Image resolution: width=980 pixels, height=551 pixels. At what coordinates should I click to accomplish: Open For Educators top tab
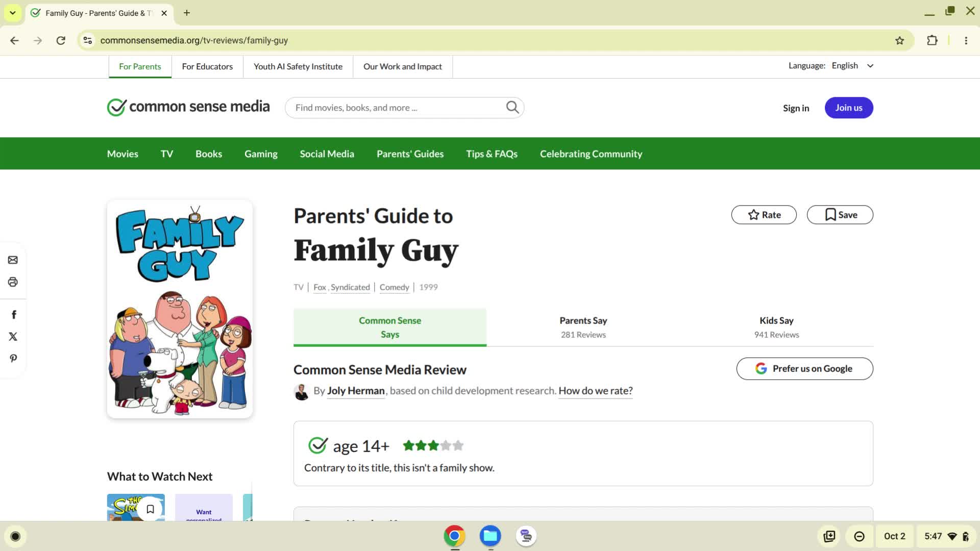207,66
